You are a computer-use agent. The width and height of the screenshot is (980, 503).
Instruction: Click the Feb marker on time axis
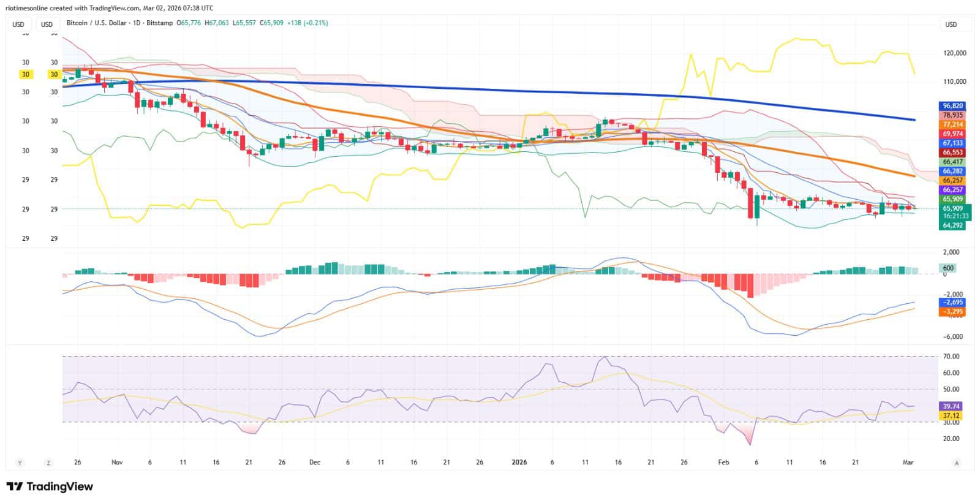click(723, 463)
